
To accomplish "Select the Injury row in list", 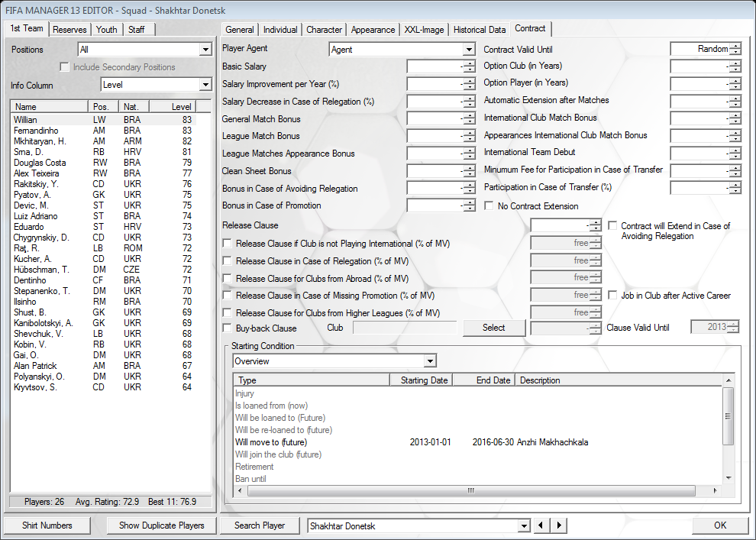I will click(478, 393).
